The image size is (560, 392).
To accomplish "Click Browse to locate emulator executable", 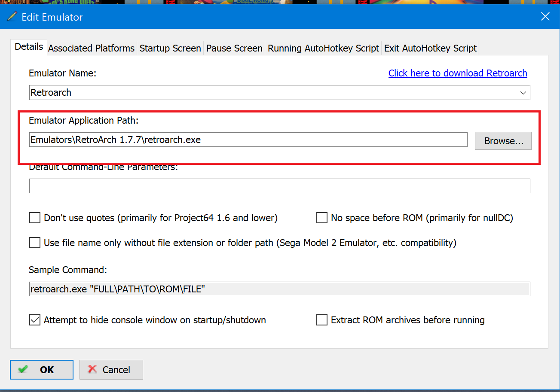I will pos(503,141).
